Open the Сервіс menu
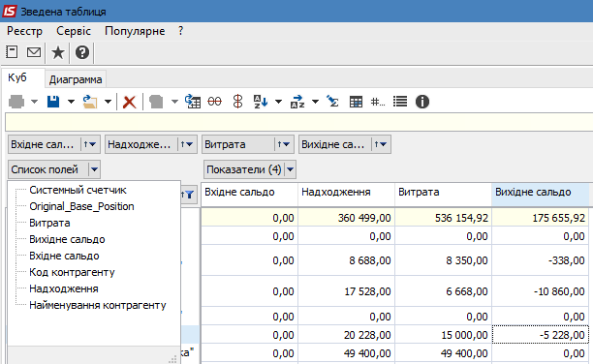The image size is (593, 364). [74, 31]
